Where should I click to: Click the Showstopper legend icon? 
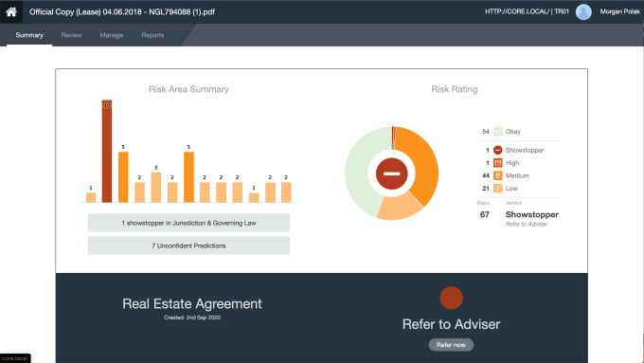[497, 150]
